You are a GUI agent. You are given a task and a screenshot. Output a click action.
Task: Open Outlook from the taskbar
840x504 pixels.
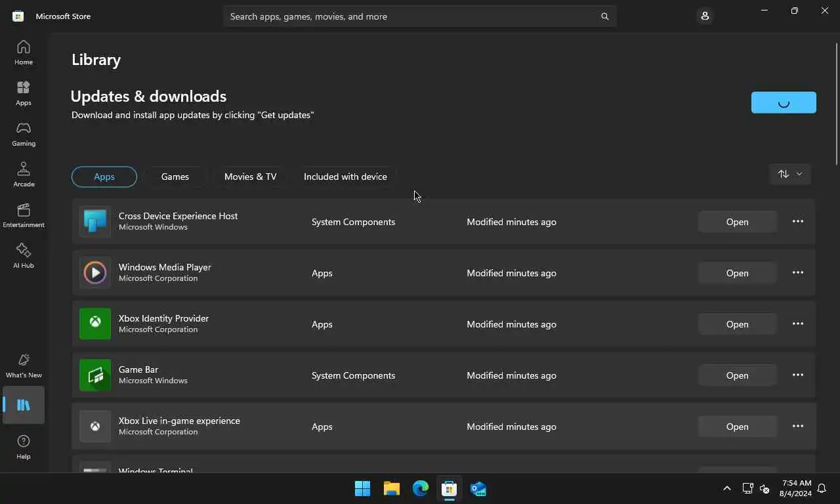click(478, 489)
